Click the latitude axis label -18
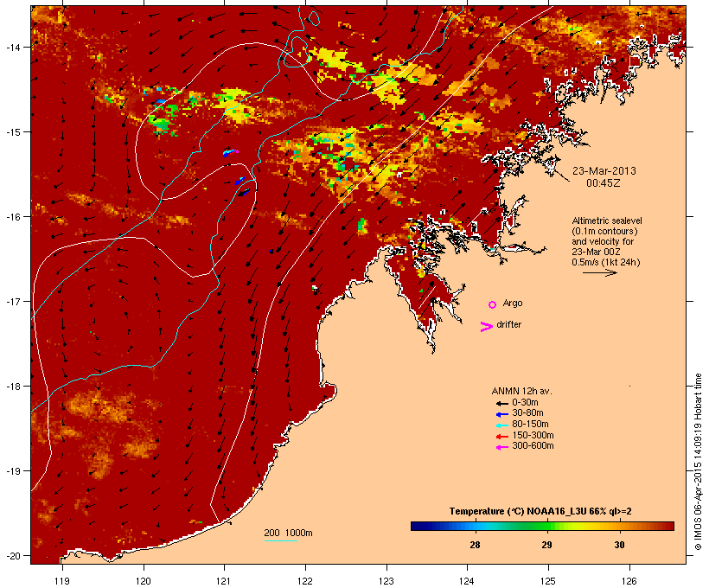 13,387
